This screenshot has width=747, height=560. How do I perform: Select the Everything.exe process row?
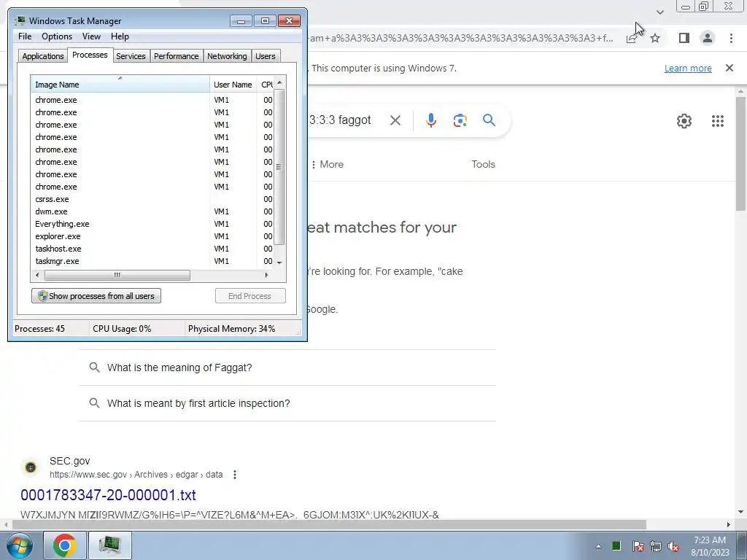tap(152, 224)
